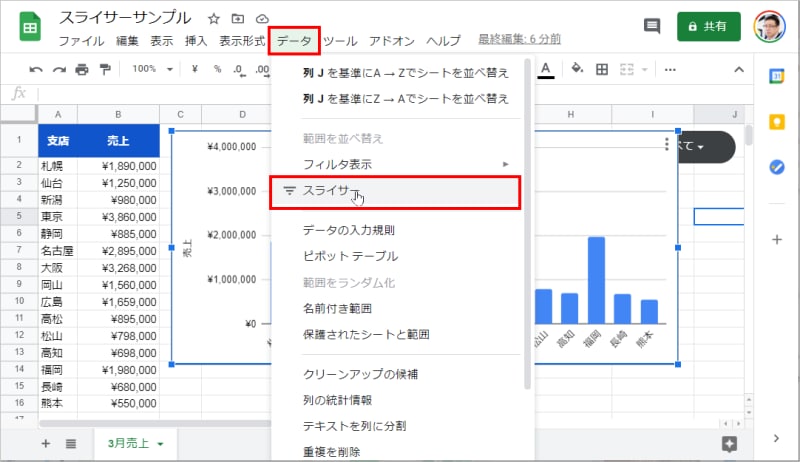Select the 支店 header cell

point(58,141)
